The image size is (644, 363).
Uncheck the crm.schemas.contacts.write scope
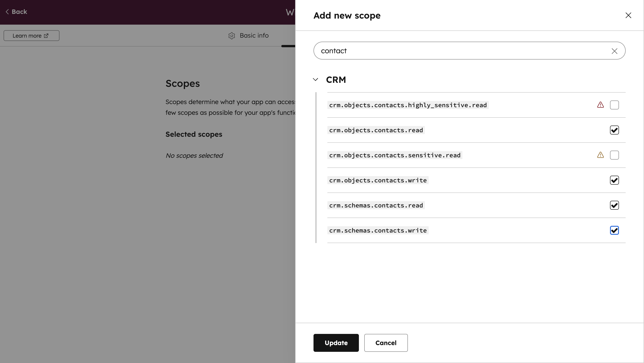(614, 230)
